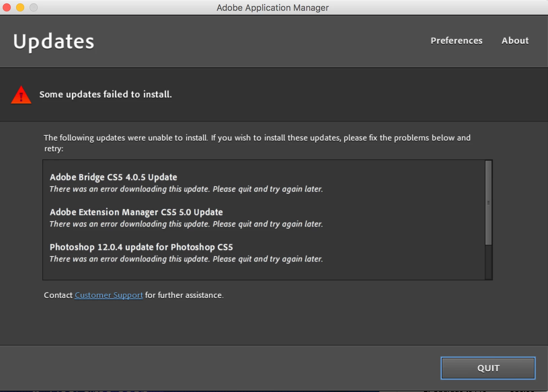Select the Adobe Bridge CS5 4.0.5 Update entry

[114, 177]
